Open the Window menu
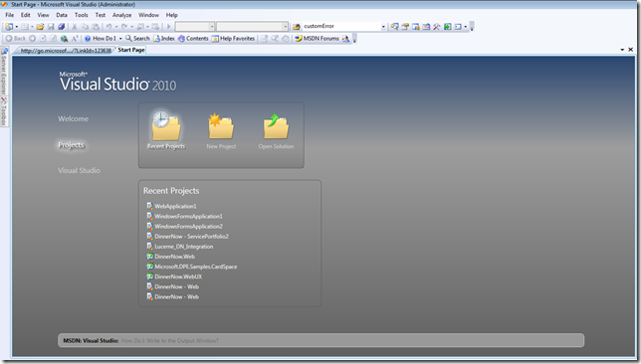This screenshot has width=641, height=364. 148,15
